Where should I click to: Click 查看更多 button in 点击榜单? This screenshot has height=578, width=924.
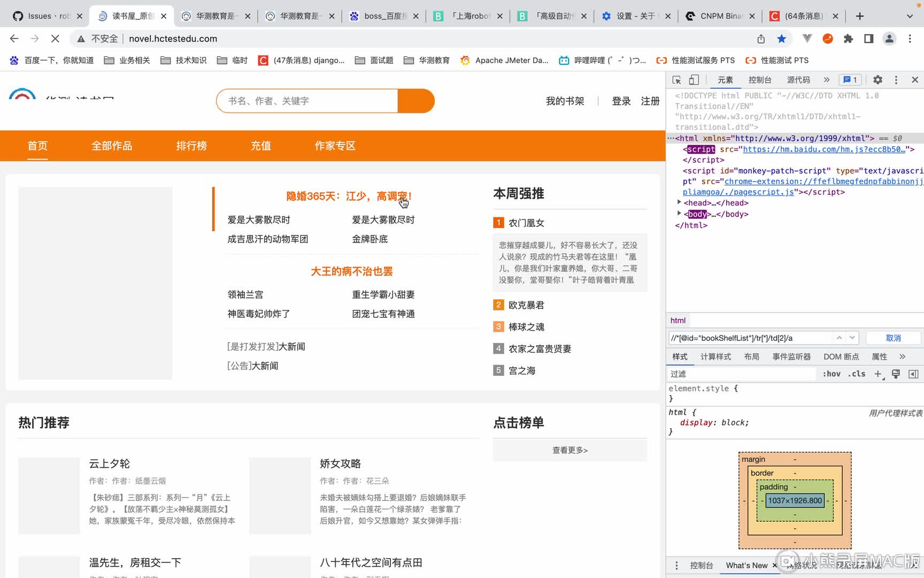point(570,450)
